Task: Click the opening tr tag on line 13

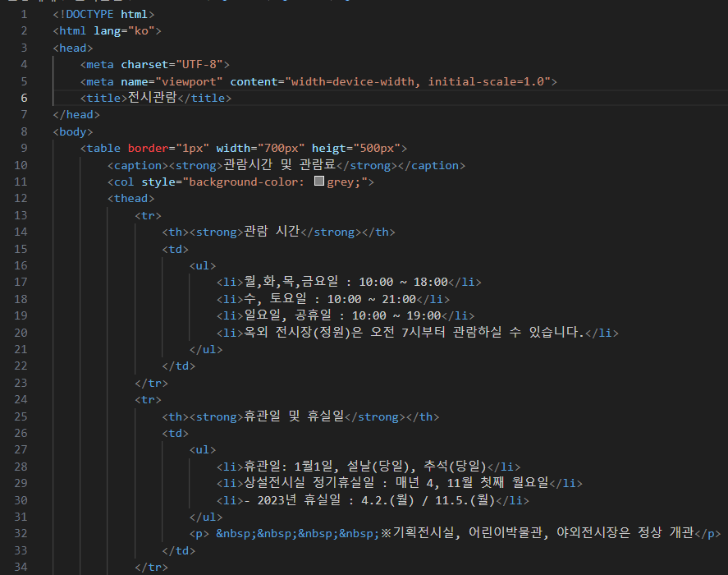Action: pos(148,216)
